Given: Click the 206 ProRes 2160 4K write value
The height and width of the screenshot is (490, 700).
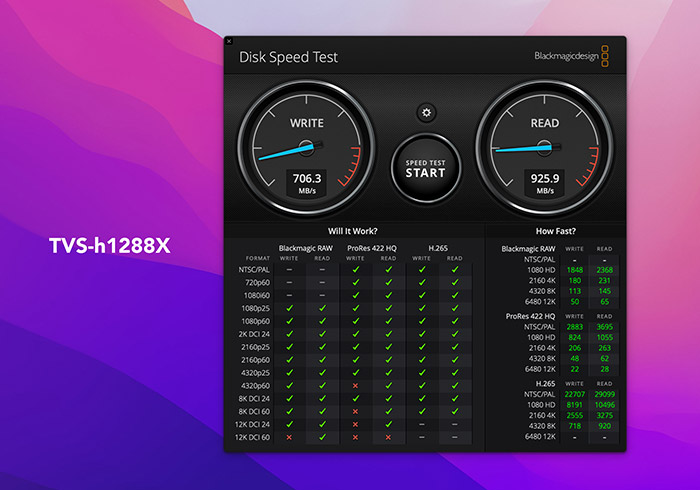Looking at the screenshot, I should click(575, 348).
